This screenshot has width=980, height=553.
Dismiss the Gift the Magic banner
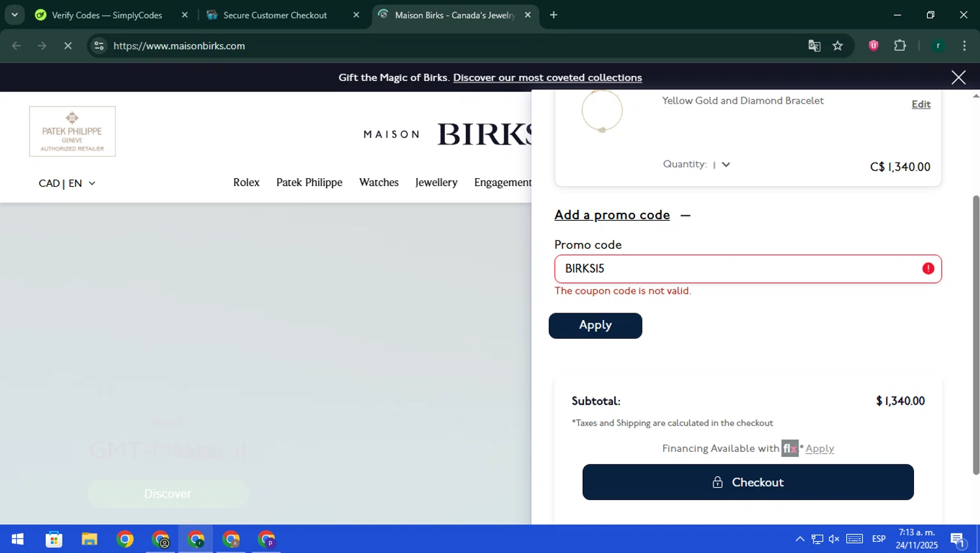tap(958, 77)
